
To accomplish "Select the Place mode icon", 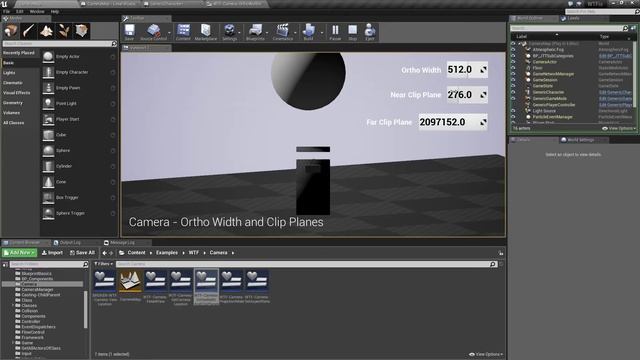I will (x=11, y=31).
